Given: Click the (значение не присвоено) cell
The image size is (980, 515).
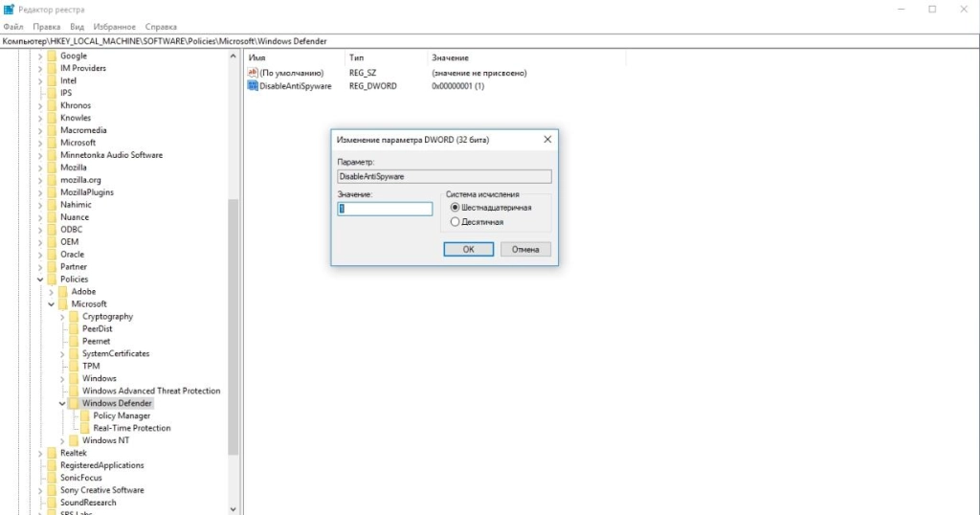Looking at the screenshot, I should click(479, 73).
